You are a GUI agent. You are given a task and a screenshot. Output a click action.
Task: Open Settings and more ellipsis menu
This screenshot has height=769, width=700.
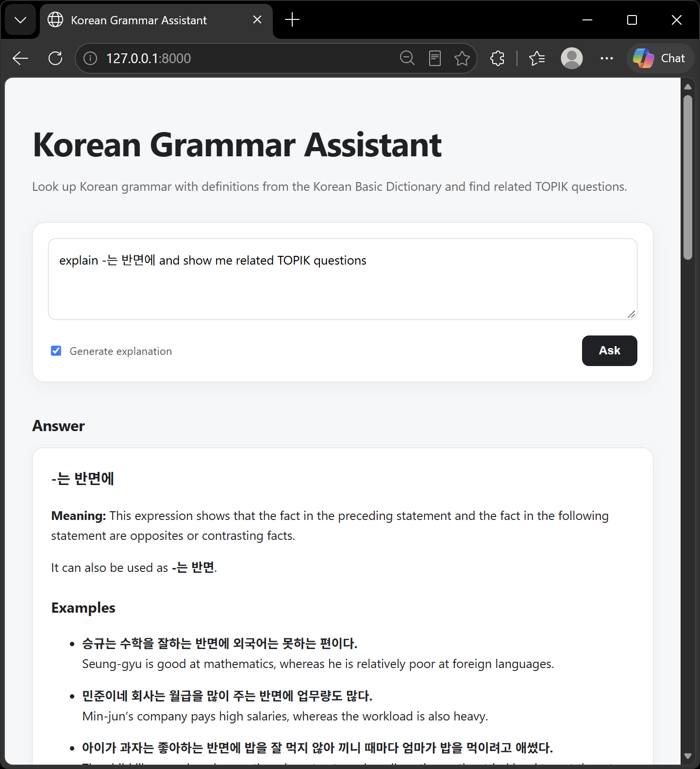(x=607, y=58)
